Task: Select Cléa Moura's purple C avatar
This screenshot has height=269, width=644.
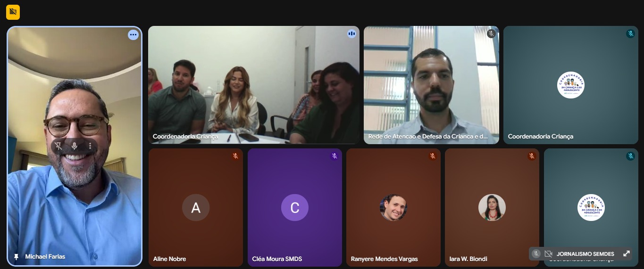Action: pos(295,208)
